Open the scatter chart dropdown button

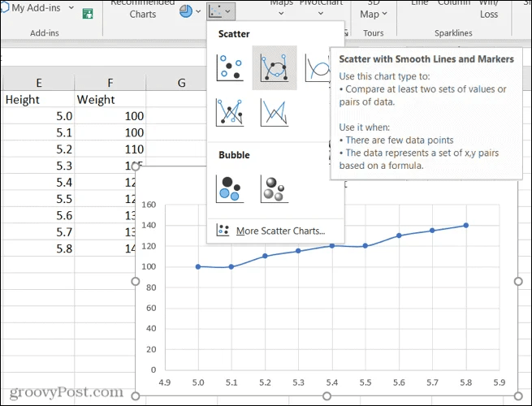(221, 11)
